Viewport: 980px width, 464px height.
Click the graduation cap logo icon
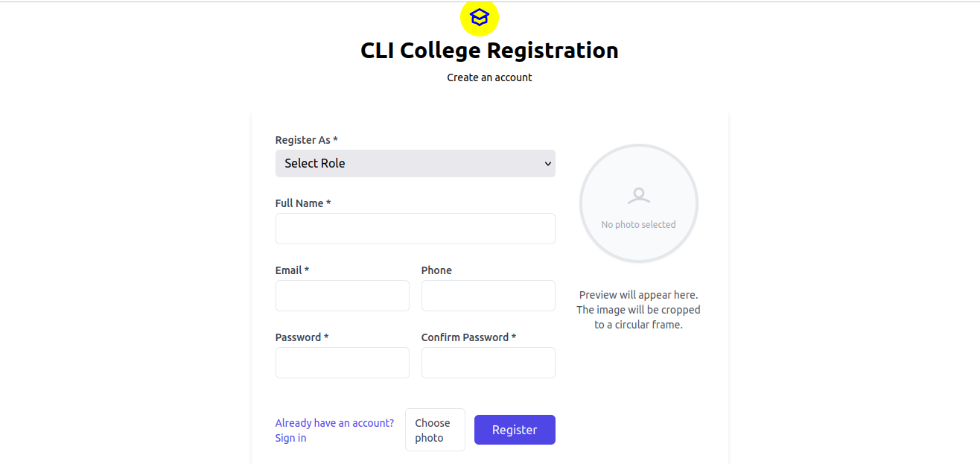point(479,17)
